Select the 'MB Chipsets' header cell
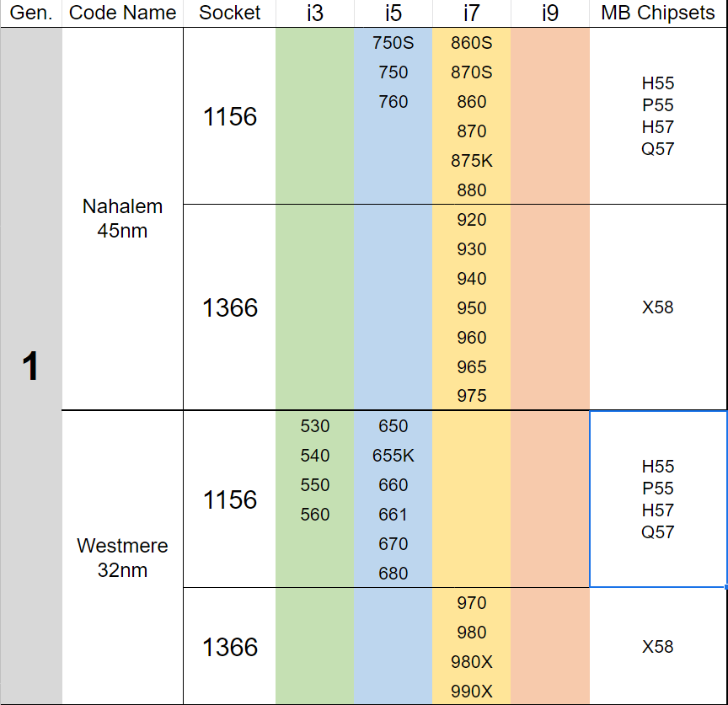Viewport: 728px width, 705px height. click(x=658, y=13)
